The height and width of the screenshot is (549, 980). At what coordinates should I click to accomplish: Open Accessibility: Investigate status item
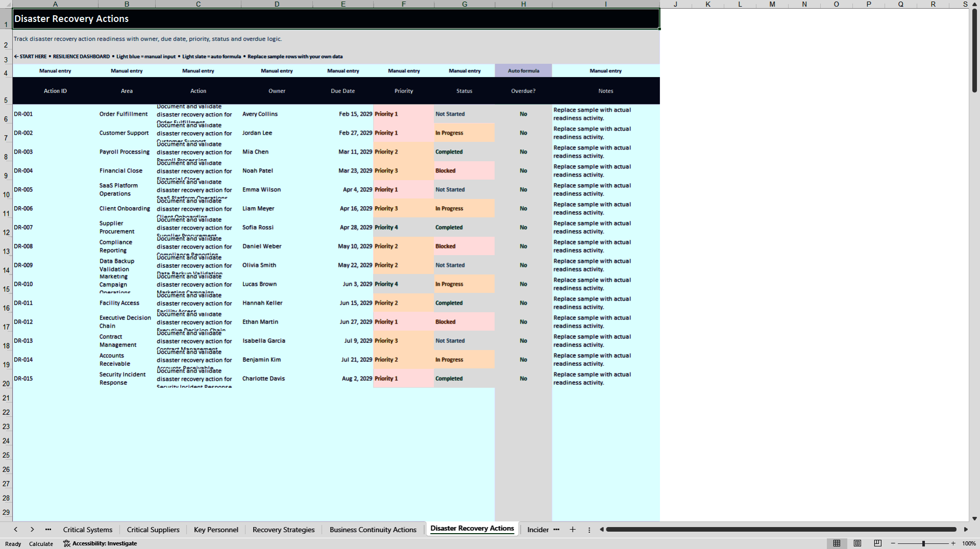(x=100, y=543)
